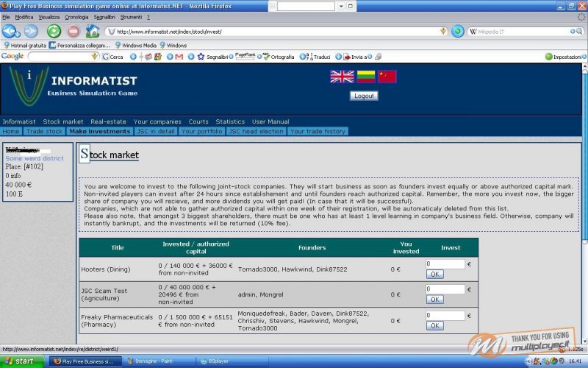
Task: Switch to the JSC head election tab
Action: point(256,132)
